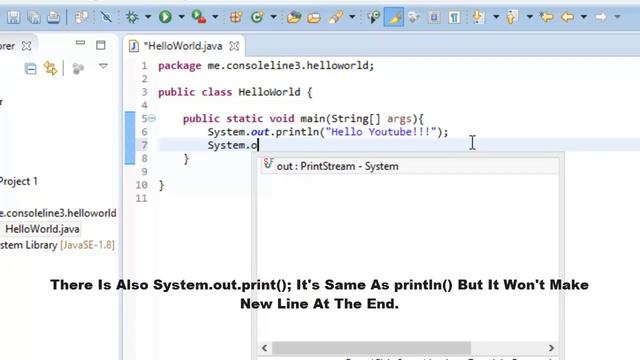Click the System Library JavaSE-1.8 entry

tap(57, 245)
